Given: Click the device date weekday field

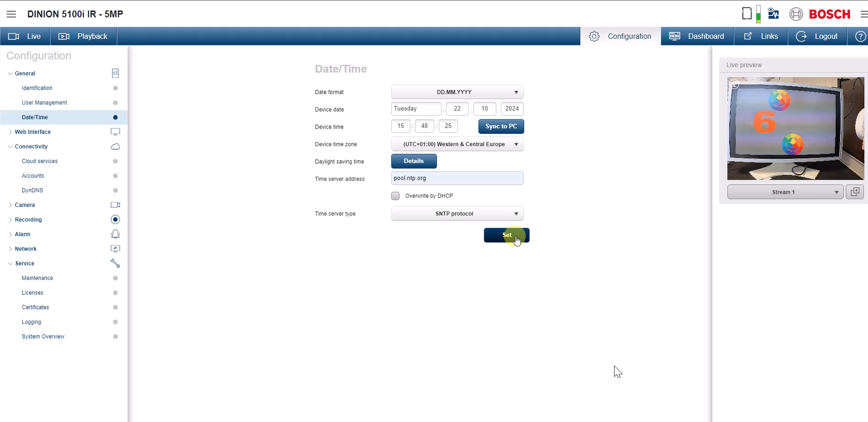Looking at the screenshot, I should point(416,109).
